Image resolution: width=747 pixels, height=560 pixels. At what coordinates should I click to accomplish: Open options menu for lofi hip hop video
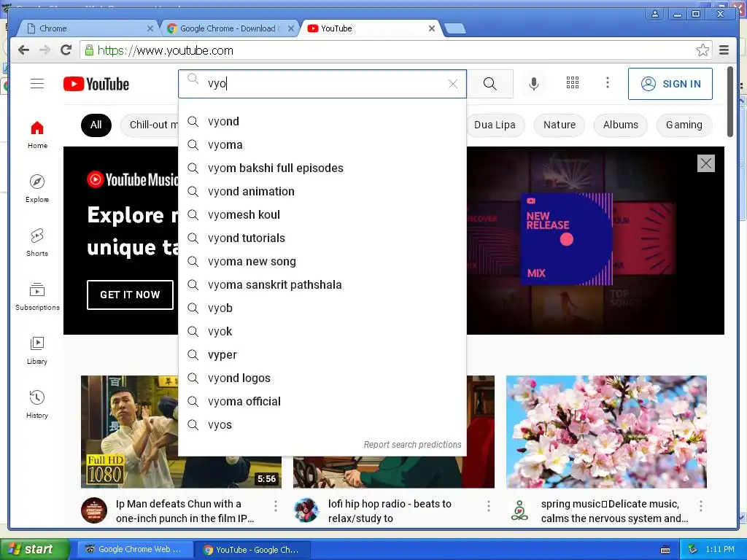click(488, 506)
